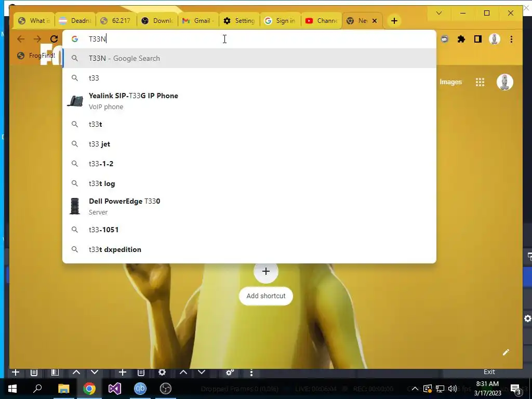The width and height of the screenshot is (532, 399).
Task: Open OBS scene filters icon
Action: [55, 373]
